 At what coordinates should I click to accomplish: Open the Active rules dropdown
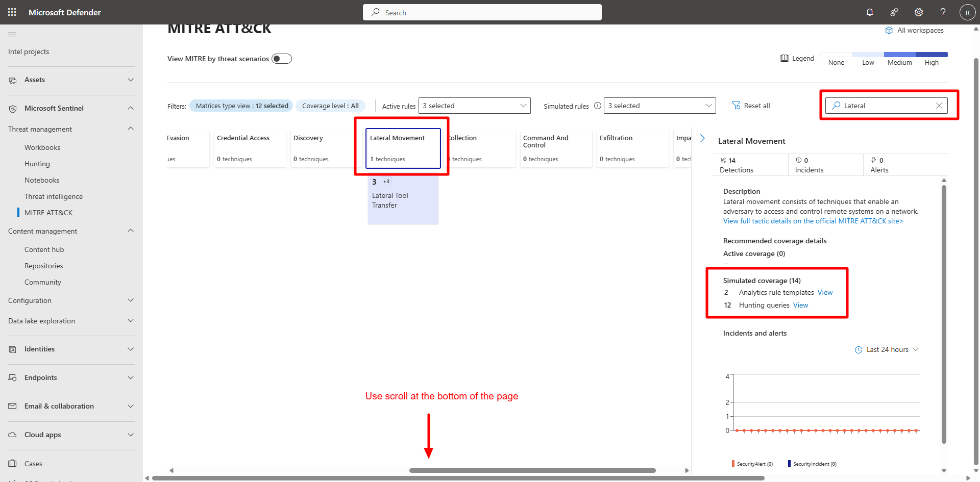tap(475, 106)
